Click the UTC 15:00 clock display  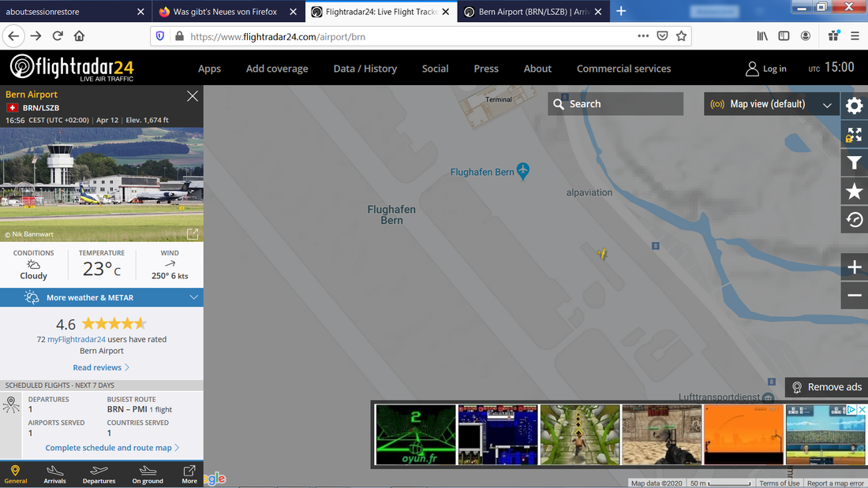coord(831,68)
